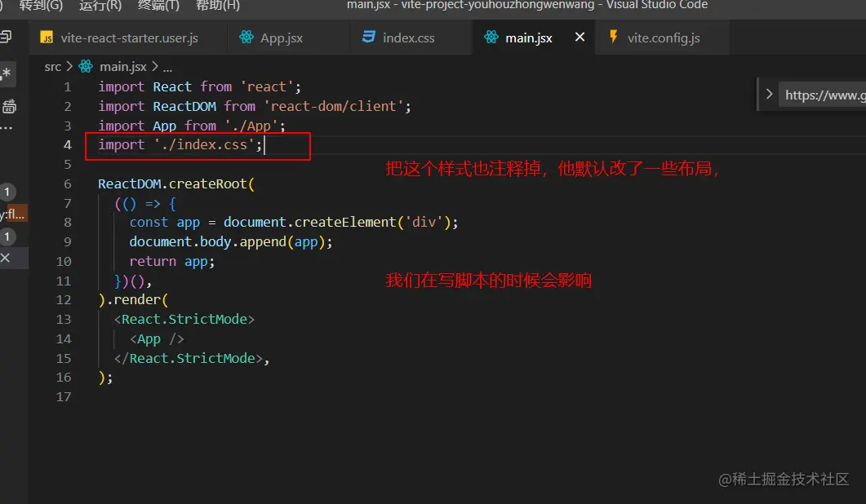Click the React icon on main.jsx tab
866x504 pixels.
coord(491,37)
